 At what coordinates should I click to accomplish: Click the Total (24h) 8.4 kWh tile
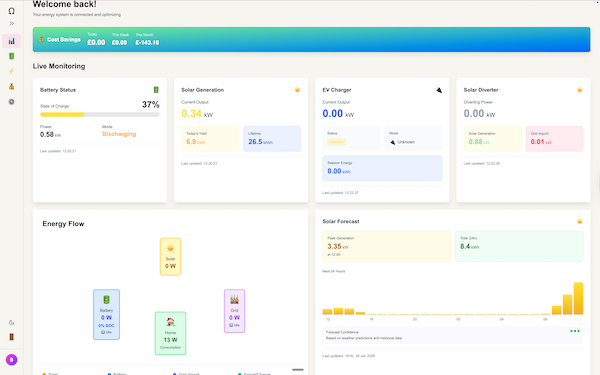tap(519, 246)
